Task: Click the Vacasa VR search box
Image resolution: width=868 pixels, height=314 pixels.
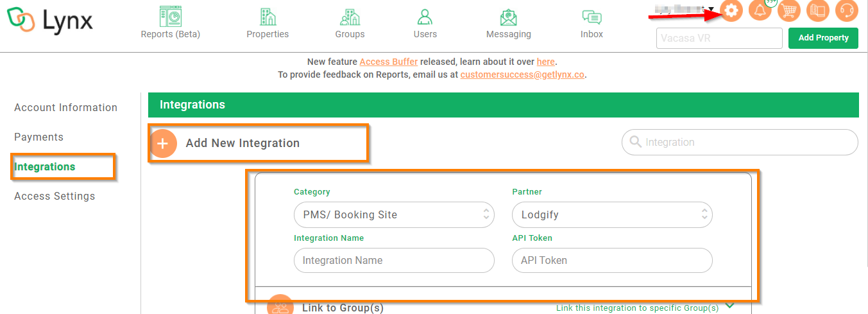Action: tap(719, 38)
